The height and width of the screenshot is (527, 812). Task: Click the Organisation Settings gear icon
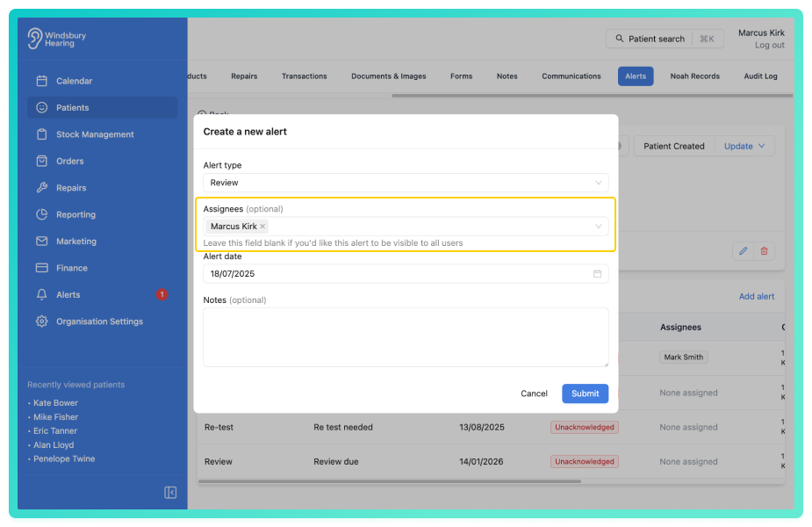click(x=42, y=321)
